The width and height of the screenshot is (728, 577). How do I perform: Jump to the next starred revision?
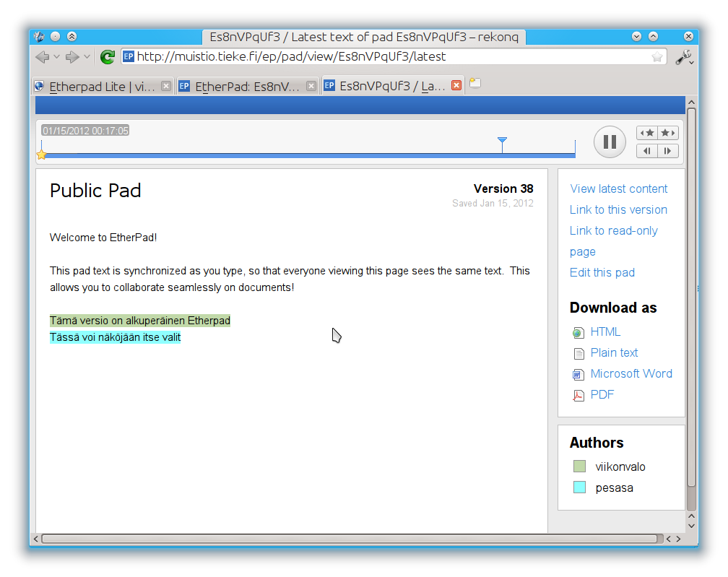click(668, 133)
